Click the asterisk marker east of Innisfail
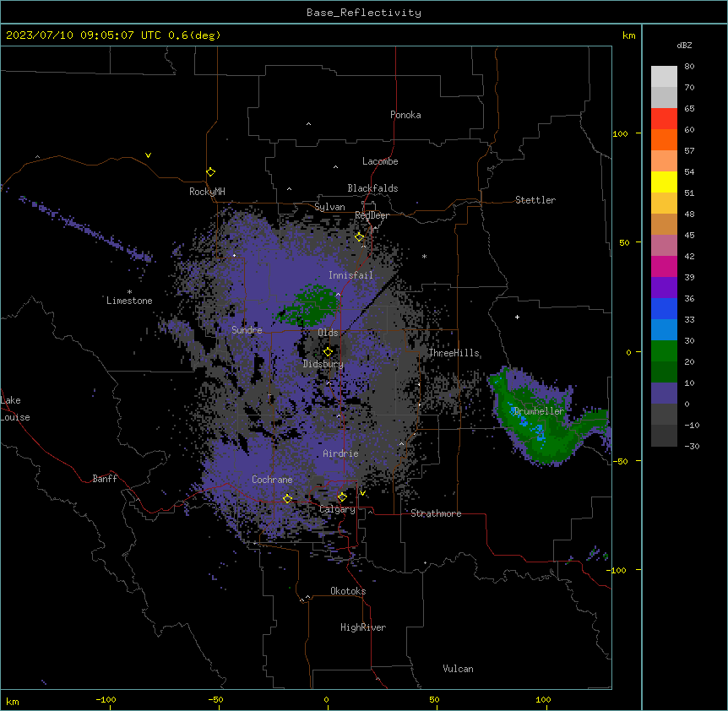Image resolution: width=728 pixels, height=711 pixels. (x=424, y=256)
